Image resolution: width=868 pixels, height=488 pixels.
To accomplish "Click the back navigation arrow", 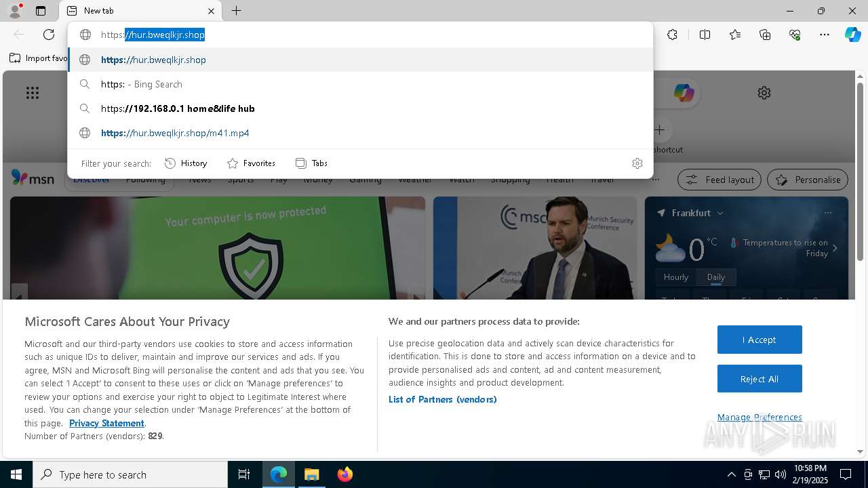I will pyautogui.click(x=19, y=35).
